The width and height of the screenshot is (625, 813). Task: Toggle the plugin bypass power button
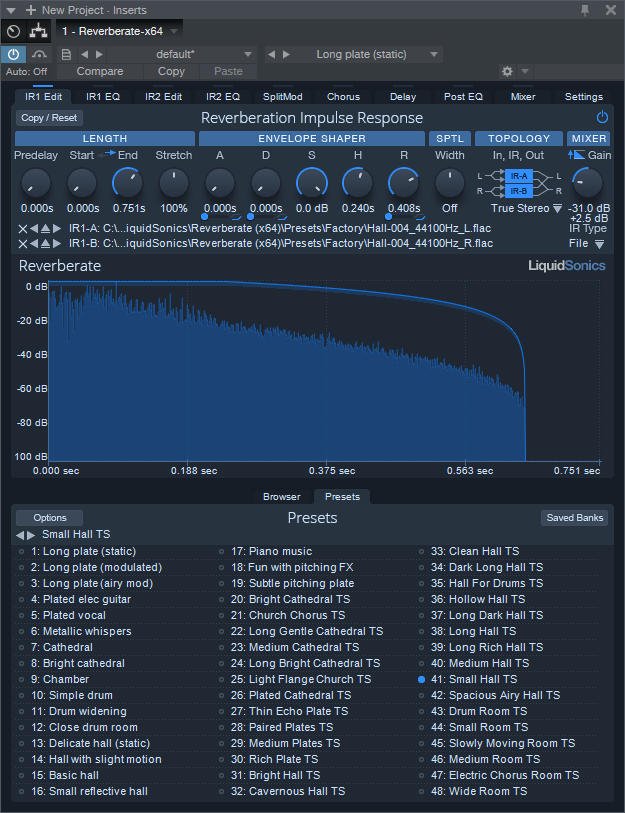tap(13, 54)
